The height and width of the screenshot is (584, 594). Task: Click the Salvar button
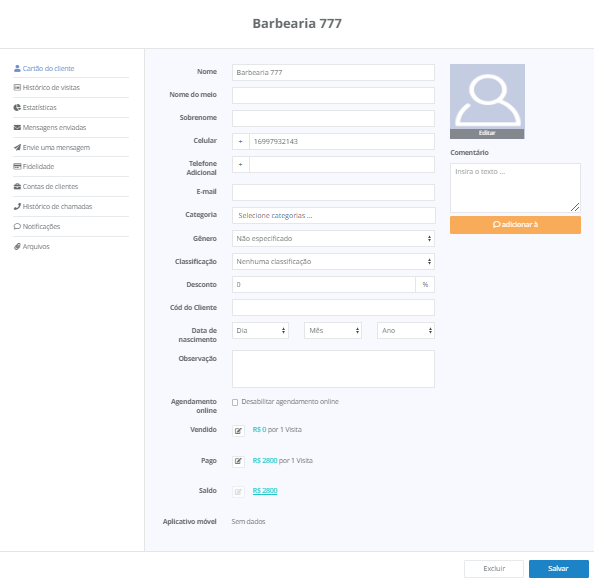(x=558, y=568)
